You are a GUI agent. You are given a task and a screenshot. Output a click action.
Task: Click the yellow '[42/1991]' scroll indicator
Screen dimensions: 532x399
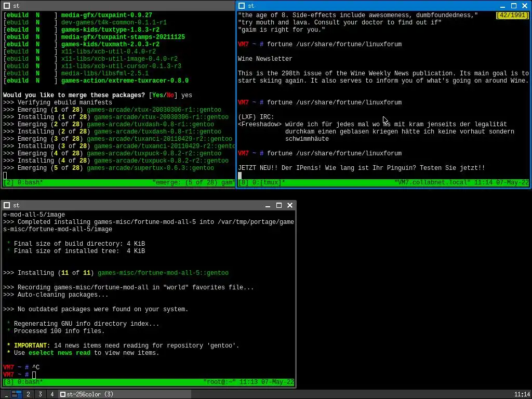click(x=512, y=15)
